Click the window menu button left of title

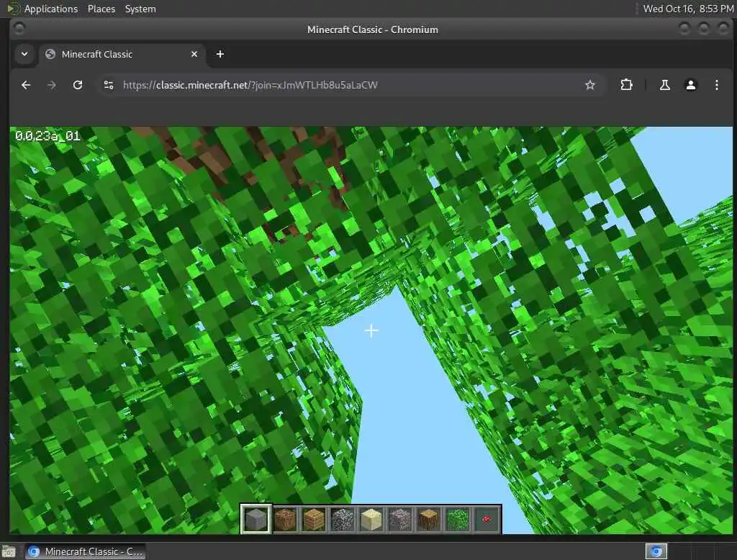point(19,30)
